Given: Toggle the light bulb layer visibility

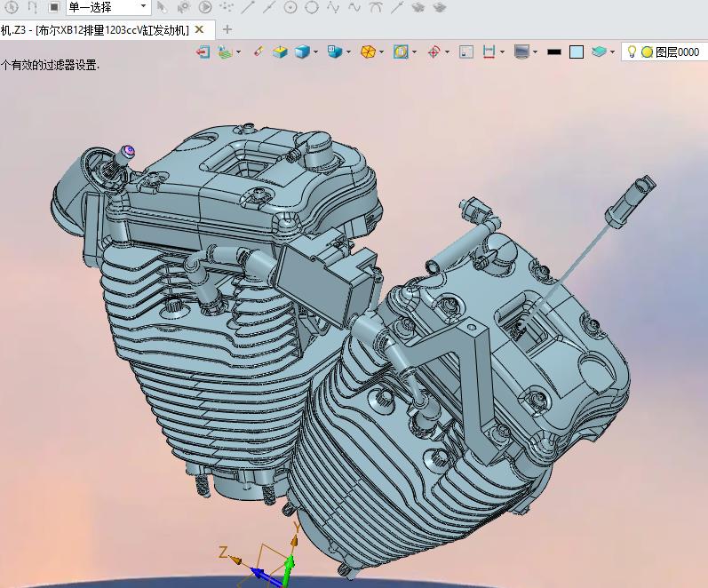Looking at the screenshot, I should (632, 52).
